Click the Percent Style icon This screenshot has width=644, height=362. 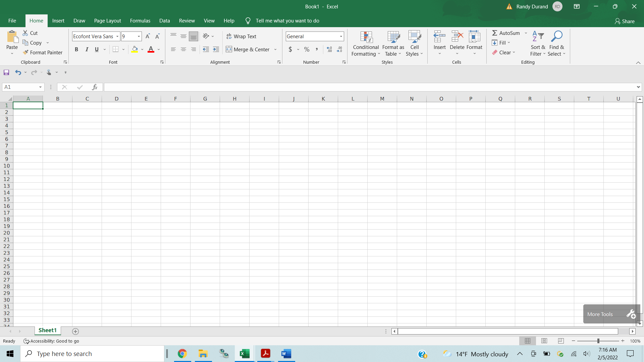click(307, 49)
